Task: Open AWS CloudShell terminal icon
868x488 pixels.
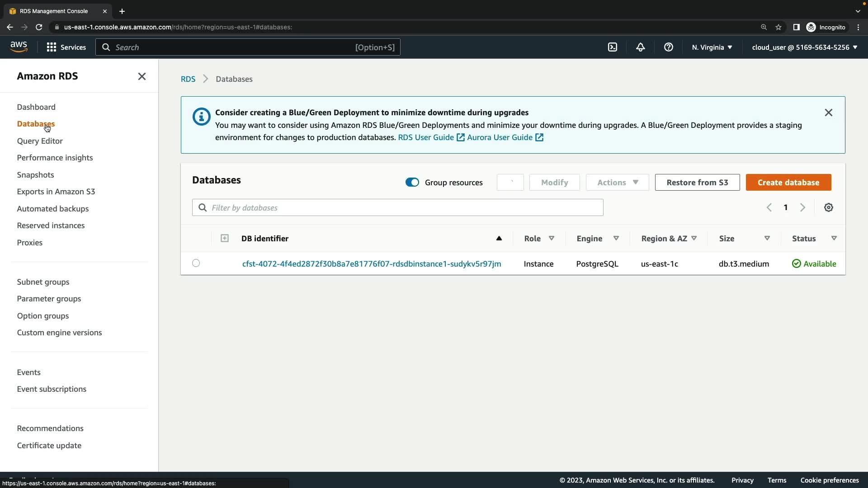Action: (613, 47)
